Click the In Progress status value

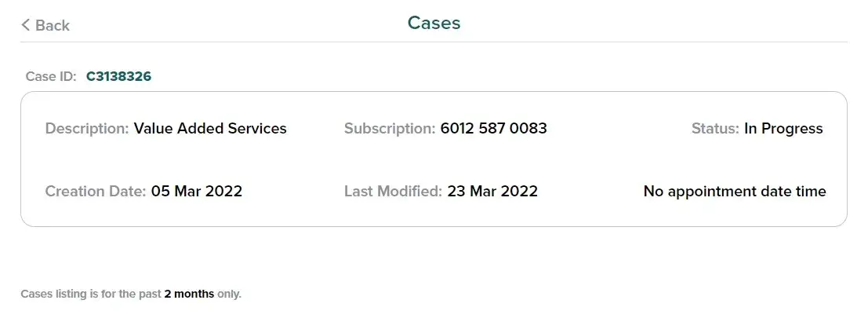click(x=783, y=129)
